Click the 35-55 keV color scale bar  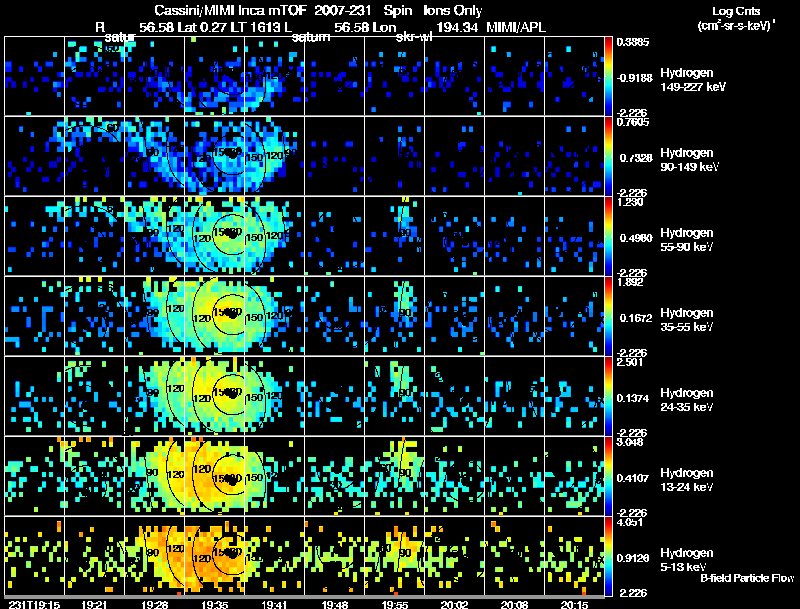(x=608, y=316)
